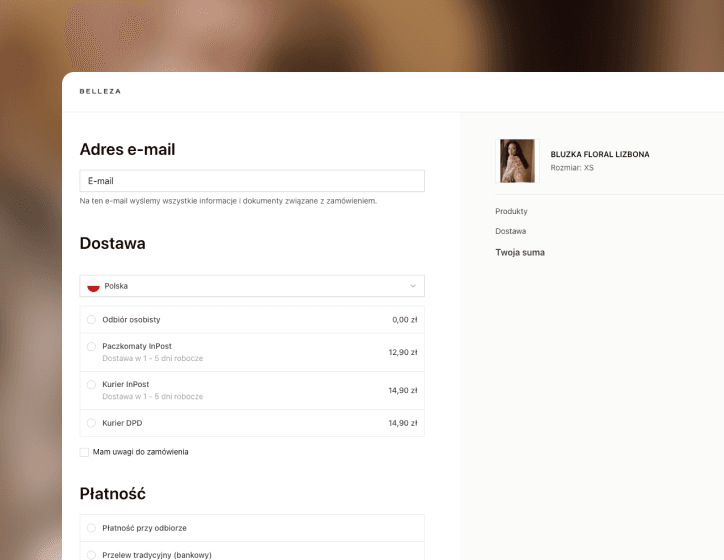Viewport: 724px width, 560px height.
Task: Click the Płatność section heading
Action: click(x=112, y=493)
